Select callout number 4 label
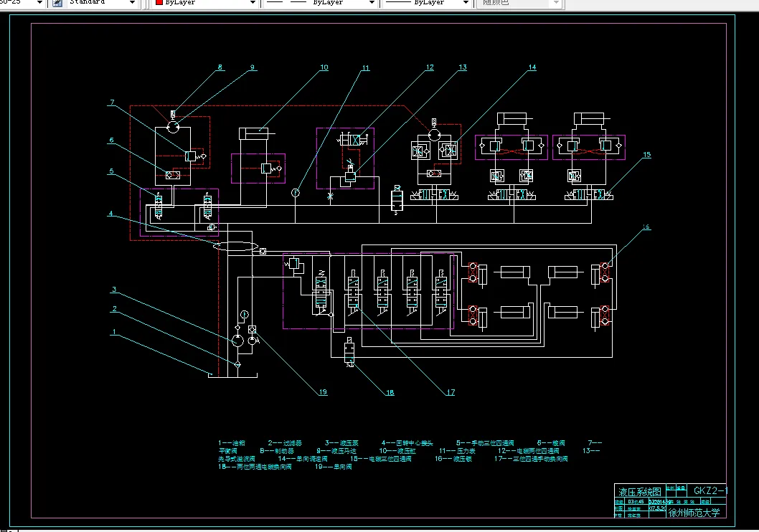Image resolution: width=759 pixels, height=532 pixels. click(111, 213)
